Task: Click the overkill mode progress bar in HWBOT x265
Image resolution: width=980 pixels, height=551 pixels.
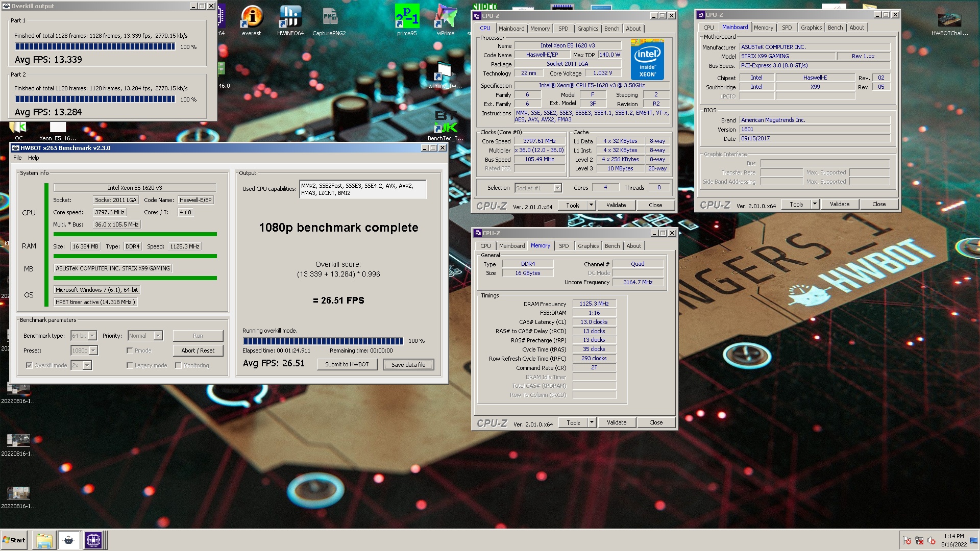Action: (x=323, y=341)
